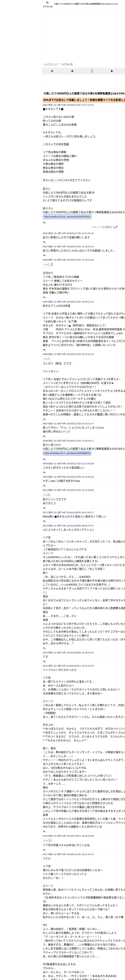
Task: Click post 0009 header dated 21:16:05.48
Action: click(x=68, y=464)
